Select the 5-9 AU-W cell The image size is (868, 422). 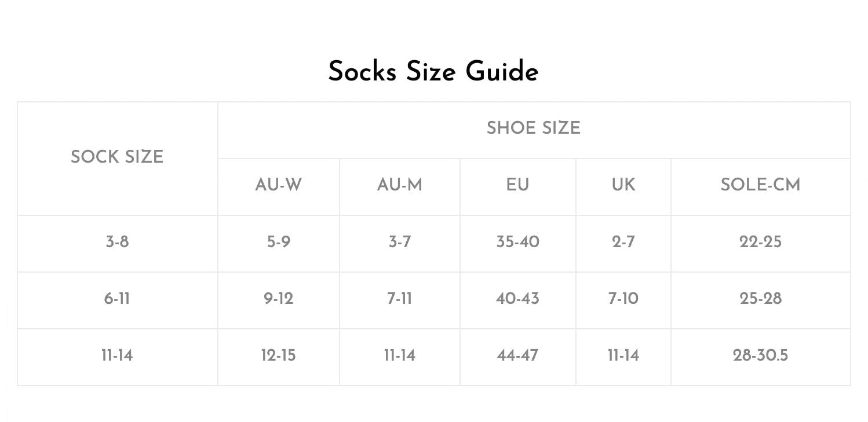279,241
